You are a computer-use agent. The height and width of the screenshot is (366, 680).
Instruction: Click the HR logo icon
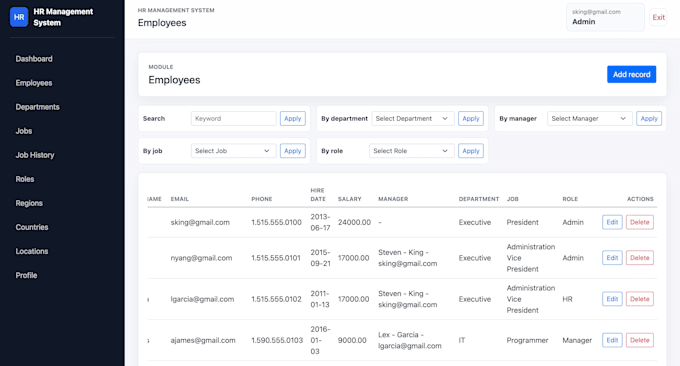tap(19, 17)
